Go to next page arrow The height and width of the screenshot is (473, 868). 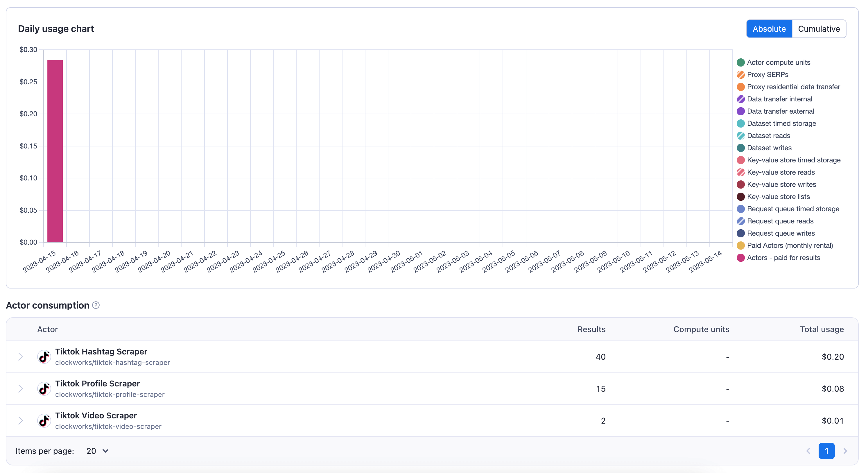(845, 451)
